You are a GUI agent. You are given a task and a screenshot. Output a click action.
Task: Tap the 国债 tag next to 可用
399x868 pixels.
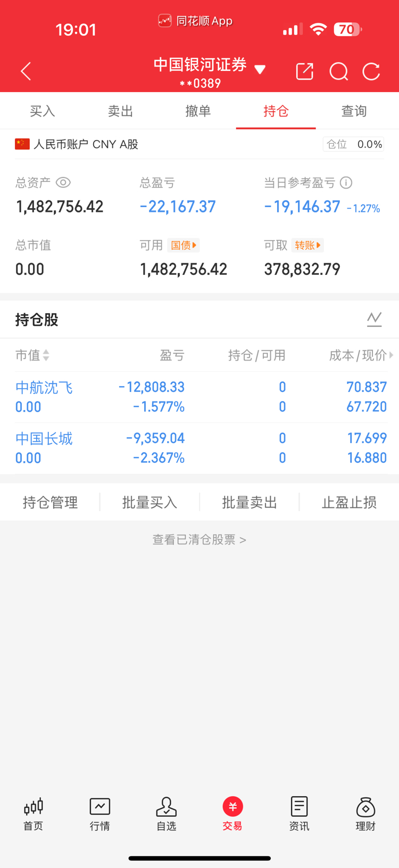point(184,245)
